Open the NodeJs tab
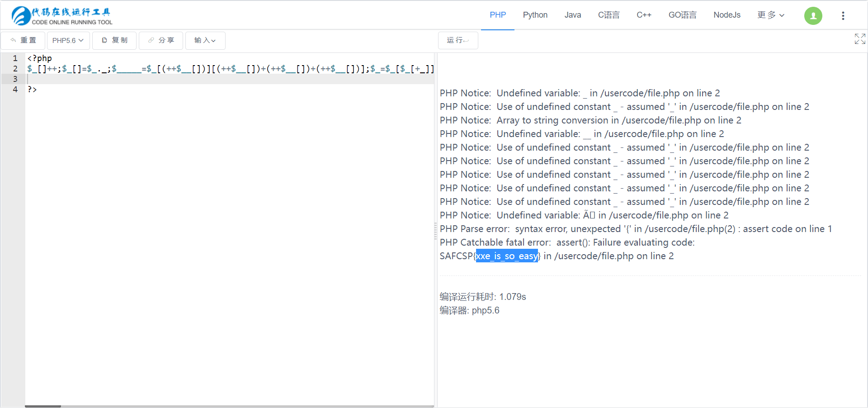Viewport: 868px width, 408px height. tap(726, 15)
